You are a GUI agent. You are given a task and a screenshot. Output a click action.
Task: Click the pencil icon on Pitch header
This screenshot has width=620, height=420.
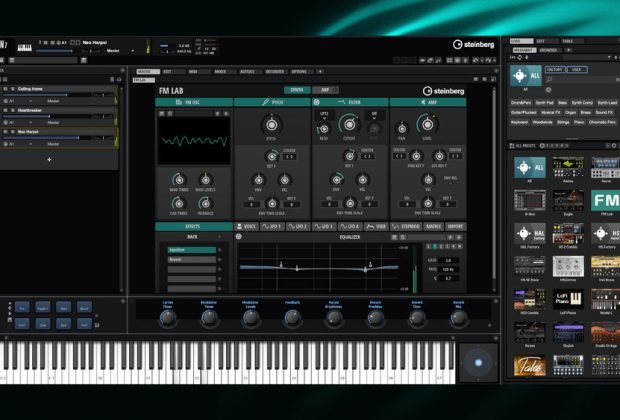(266, 102)
